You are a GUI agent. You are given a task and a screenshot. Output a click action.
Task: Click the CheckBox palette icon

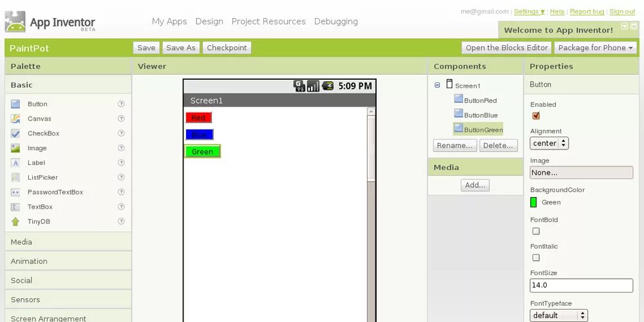15,133
